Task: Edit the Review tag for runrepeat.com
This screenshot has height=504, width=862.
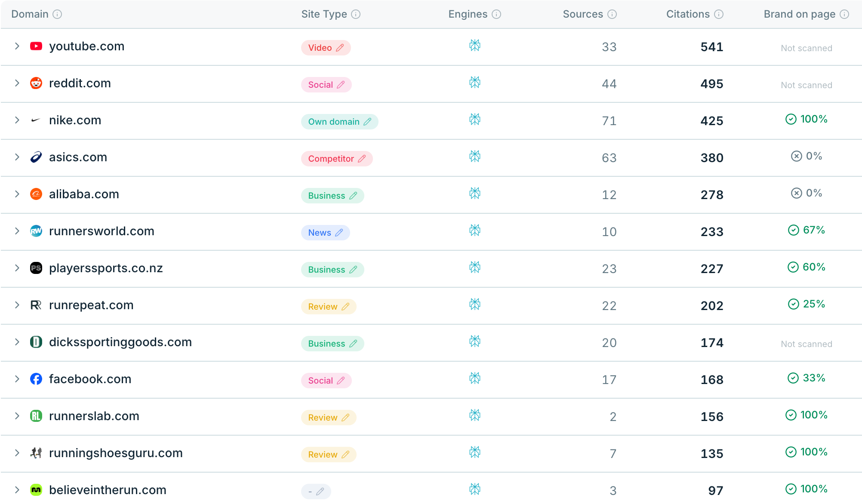Action: pyautogui.click(x=345, y=307)
